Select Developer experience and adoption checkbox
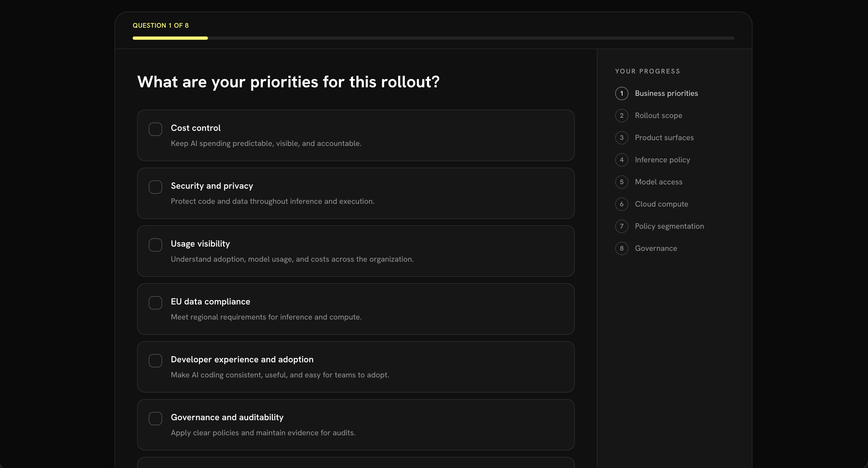The image size is (868, 468). click(155, 361)
